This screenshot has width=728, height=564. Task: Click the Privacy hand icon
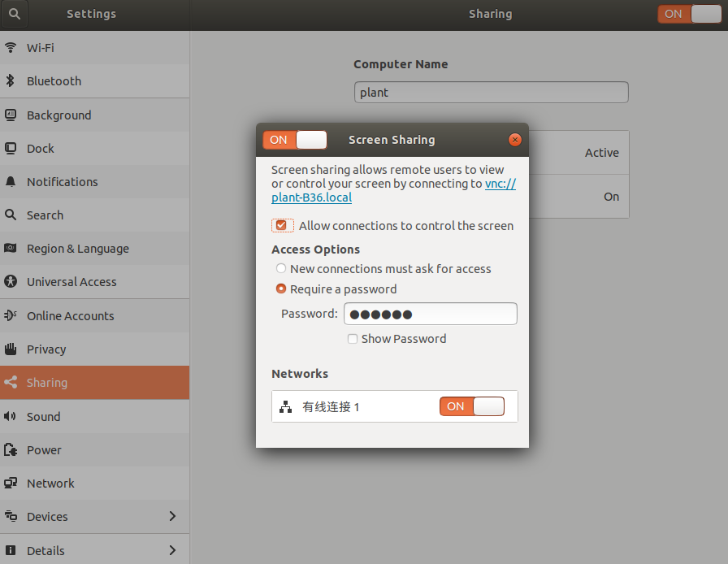click(x=11, y=349)
